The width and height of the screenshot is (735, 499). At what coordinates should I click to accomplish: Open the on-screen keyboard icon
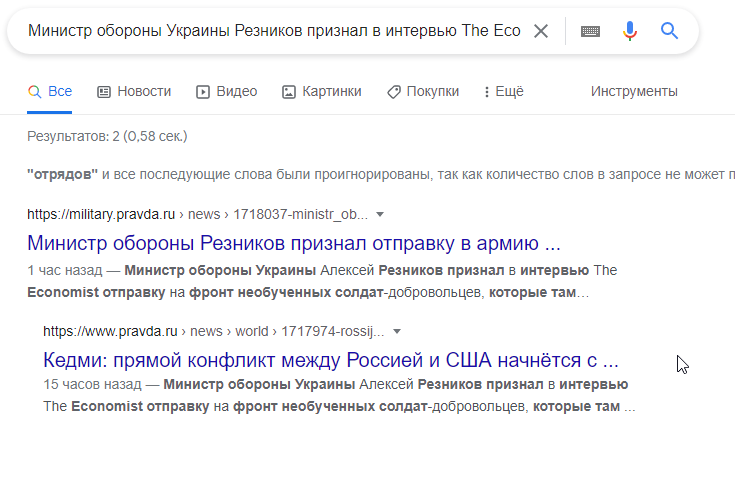590,31
